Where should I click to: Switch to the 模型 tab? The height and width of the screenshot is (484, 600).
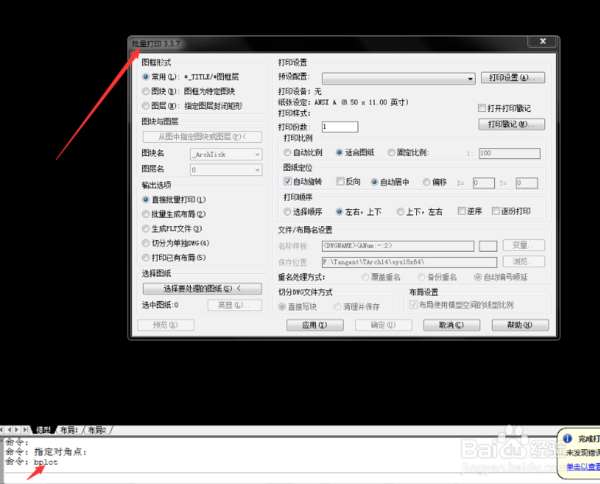tap(43, 430)
